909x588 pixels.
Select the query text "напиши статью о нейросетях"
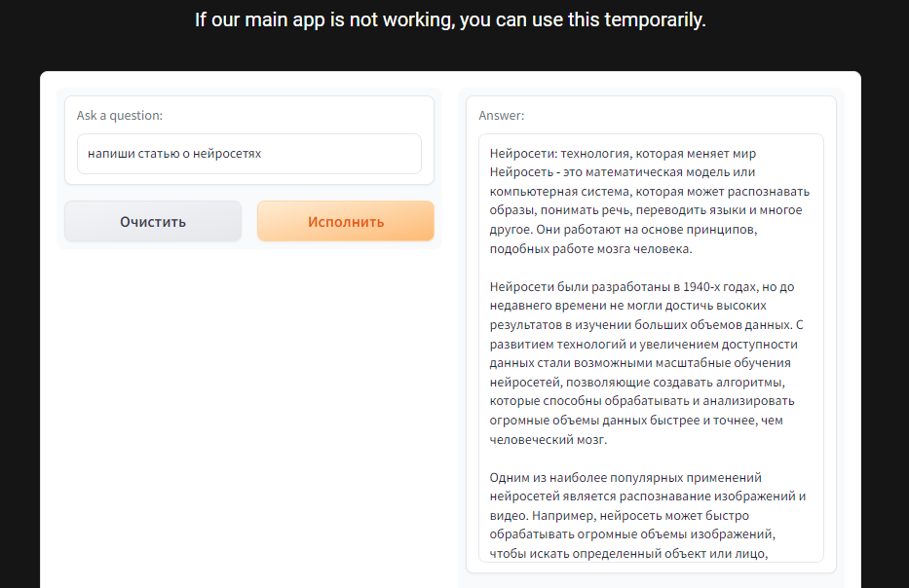pyautogui.click(x=175, y=154)
